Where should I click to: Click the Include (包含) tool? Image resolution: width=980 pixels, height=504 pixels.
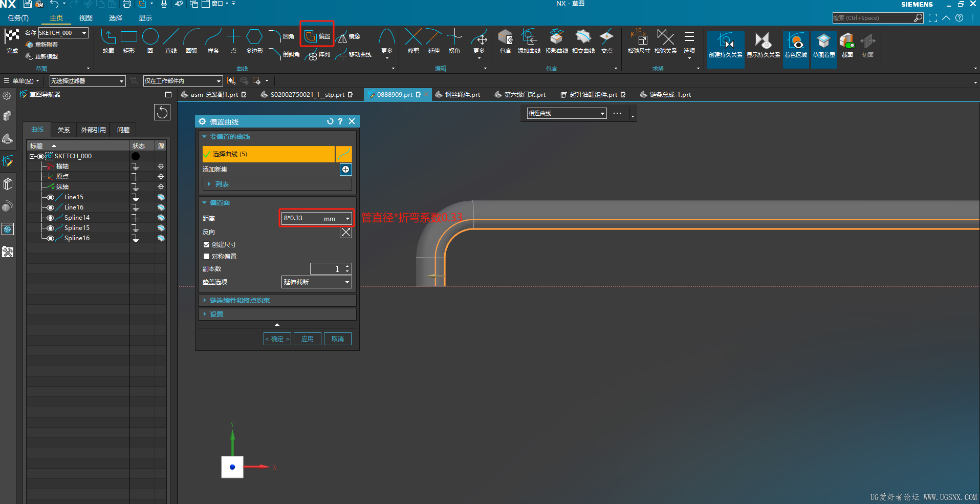[506, 41]
